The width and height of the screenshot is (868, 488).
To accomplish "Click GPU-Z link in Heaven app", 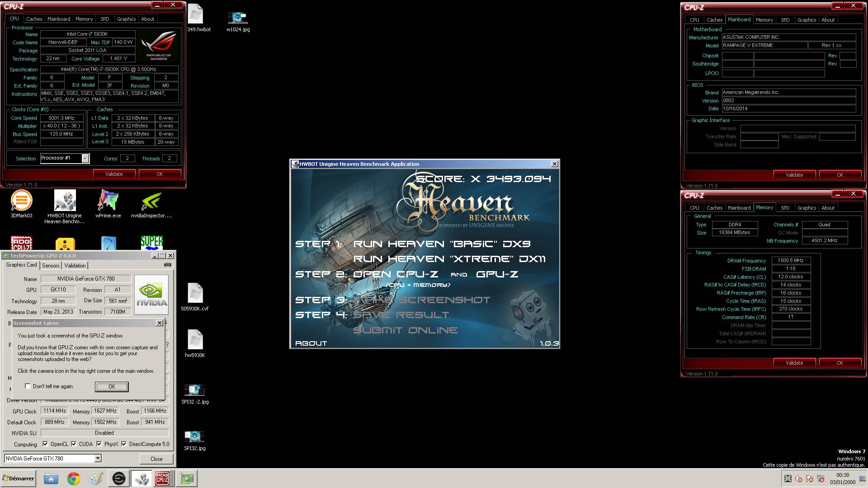I will click(x=497, y=274).
